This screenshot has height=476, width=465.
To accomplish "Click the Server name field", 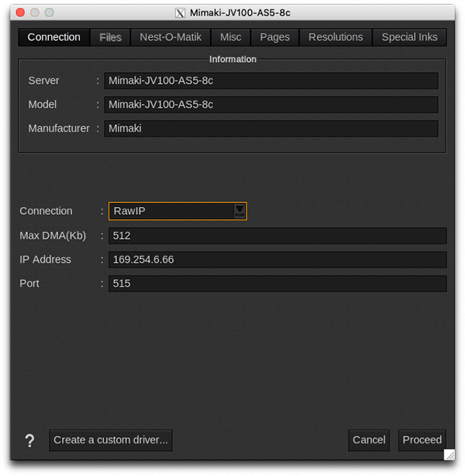I will (271, 81).
